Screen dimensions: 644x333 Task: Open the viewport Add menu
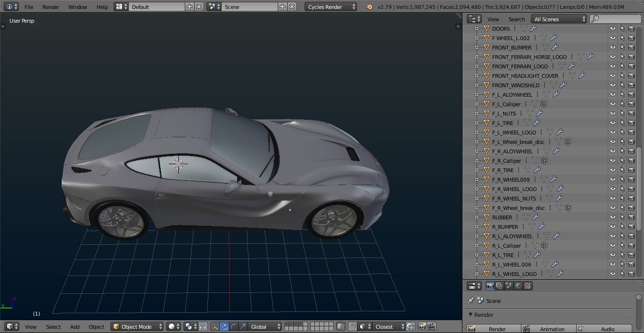(74, 326)
